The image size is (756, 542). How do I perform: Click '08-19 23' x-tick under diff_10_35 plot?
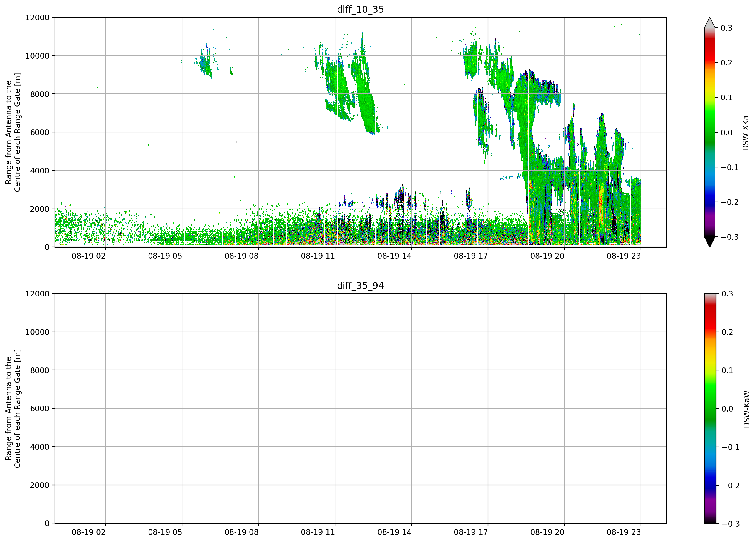[624, 256]
